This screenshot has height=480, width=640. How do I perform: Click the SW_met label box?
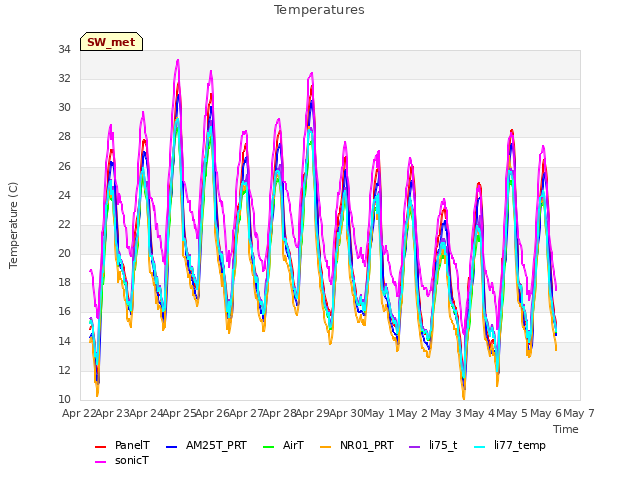pyautogui.click(x=111, y=42)
